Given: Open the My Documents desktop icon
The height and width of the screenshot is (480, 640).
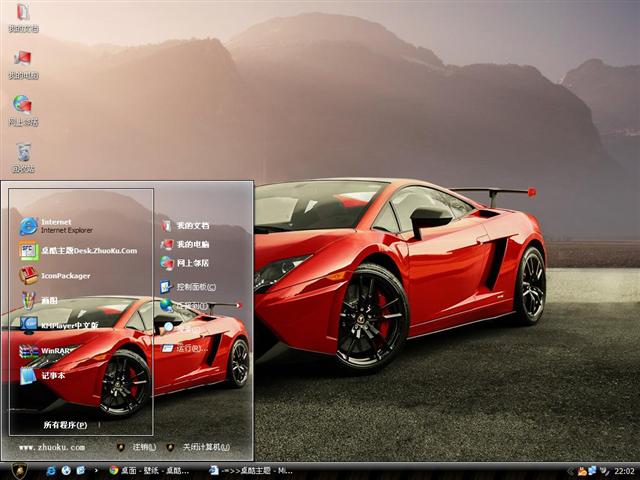Looking at the screenshot, I should (x=23, y=17).
